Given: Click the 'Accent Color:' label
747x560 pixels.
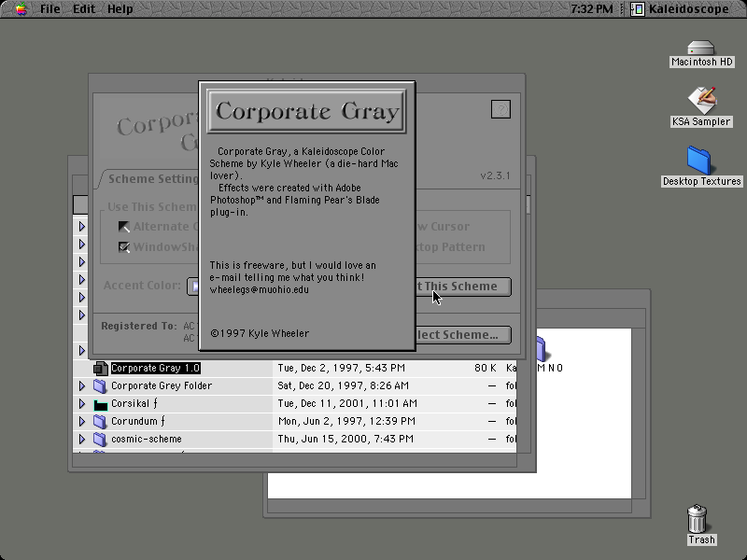Looking at the screenshot, I should point(142,286).
